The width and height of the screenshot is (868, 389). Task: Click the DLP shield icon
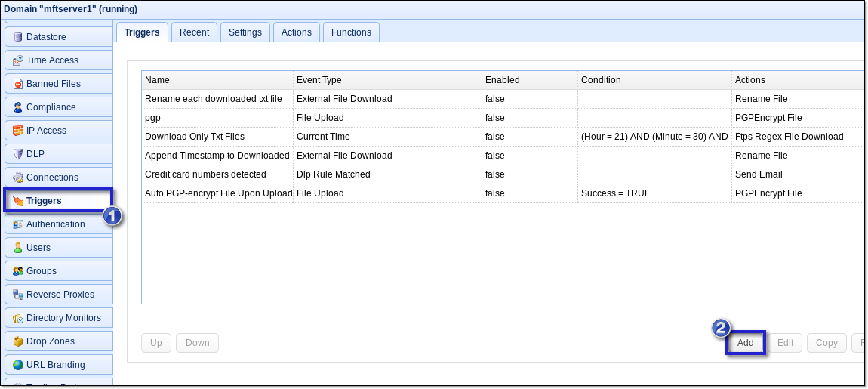(18, 154)
